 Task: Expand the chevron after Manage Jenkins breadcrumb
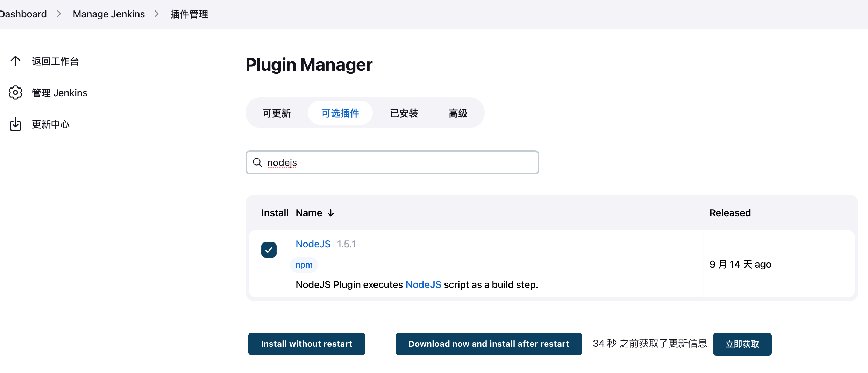[x=157, y=14]
